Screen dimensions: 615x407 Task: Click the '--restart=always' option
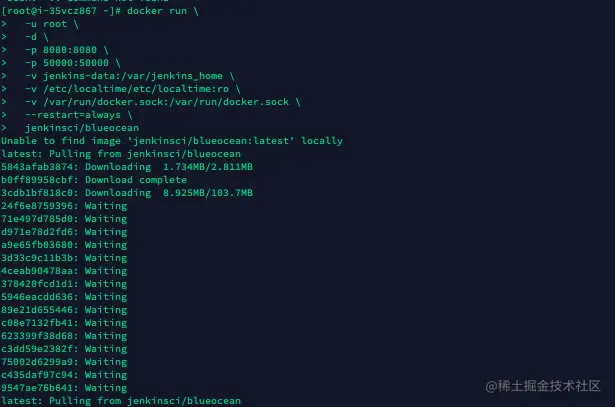[73, 115]
